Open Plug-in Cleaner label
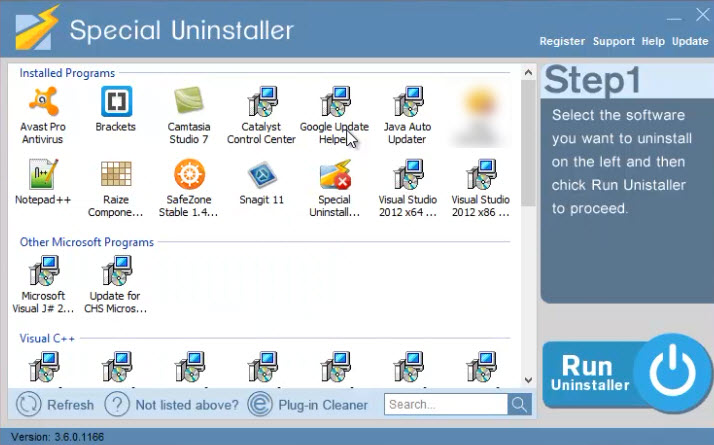The image size is (714, 445). [323, 405]
